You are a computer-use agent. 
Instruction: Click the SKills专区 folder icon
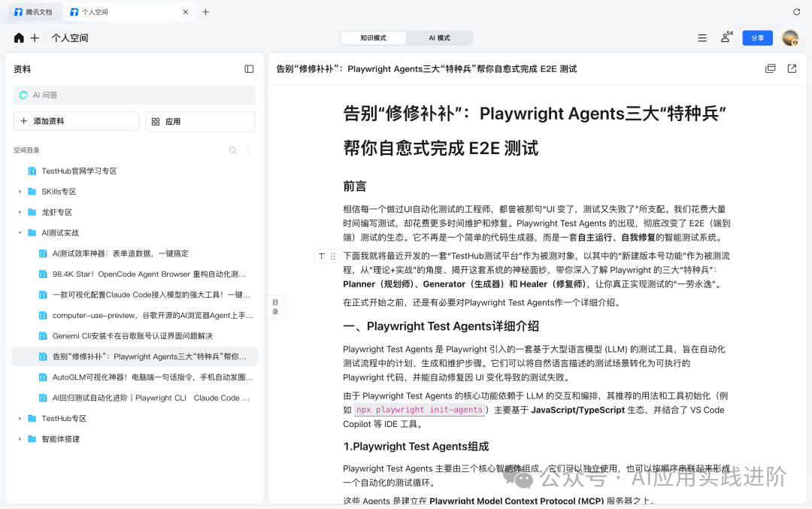(32, 192)
